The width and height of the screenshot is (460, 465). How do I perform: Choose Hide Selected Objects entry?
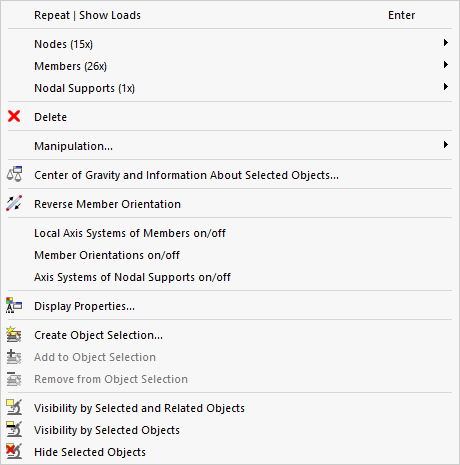(x=230, y=452)
